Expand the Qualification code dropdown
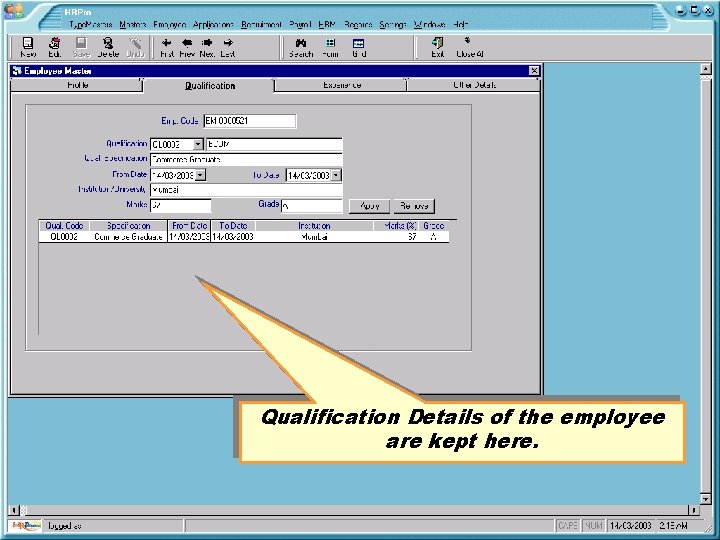720x540 pixels. click(x=198, y=144)
